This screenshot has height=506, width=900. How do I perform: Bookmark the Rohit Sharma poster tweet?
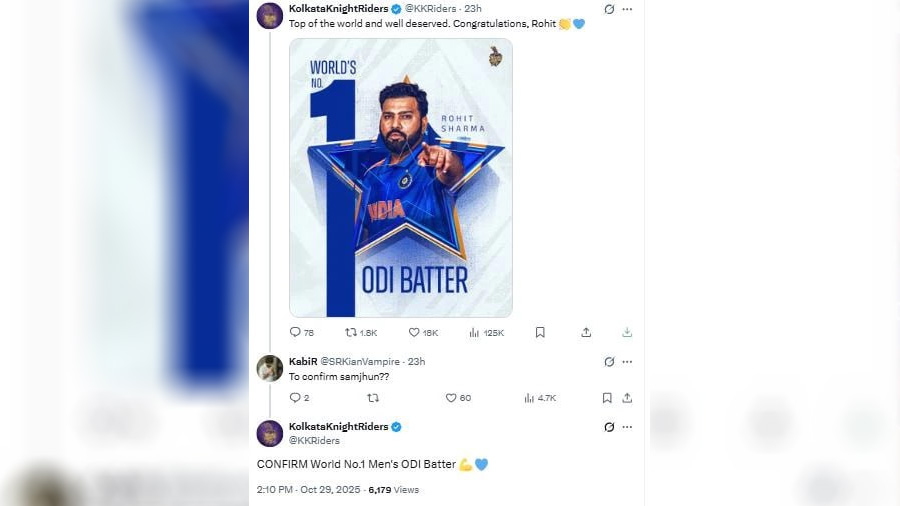click(540, 332)
